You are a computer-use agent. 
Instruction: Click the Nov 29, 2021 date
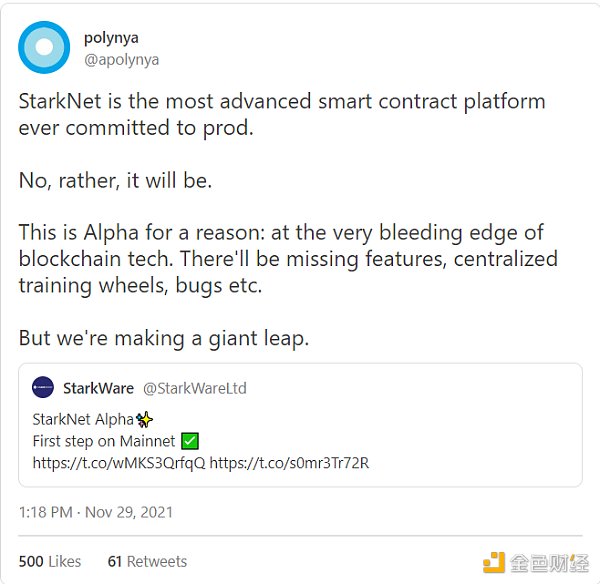coord(128,512)
